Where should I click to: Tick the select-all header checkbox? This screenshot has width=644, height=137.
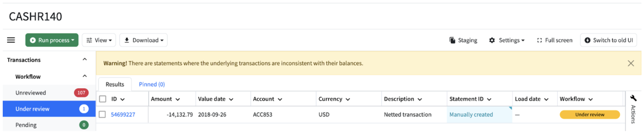coord(103,99)
